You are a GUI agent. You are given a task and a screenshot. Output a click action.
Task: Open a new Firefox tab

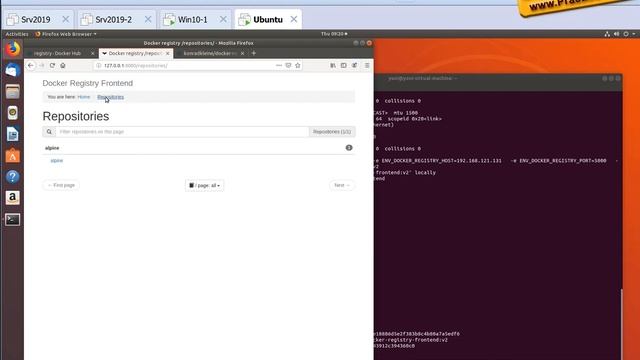253,53
